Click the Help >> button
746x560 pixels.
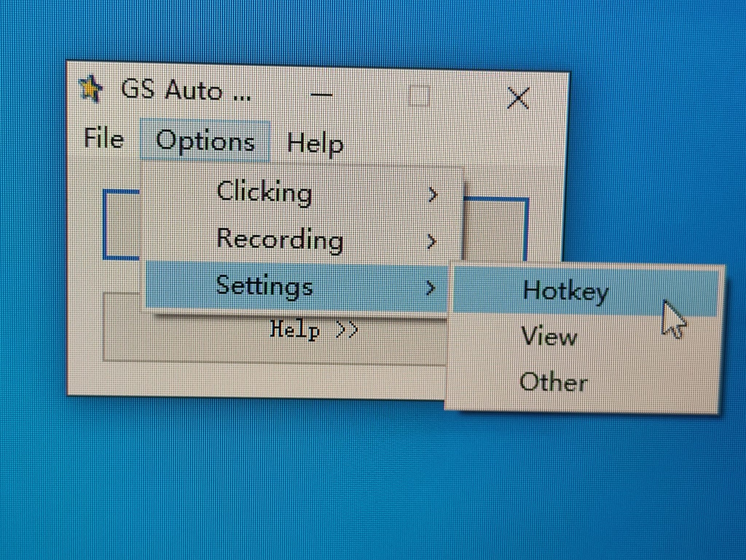pyautogui.click(x=313, y=330)
